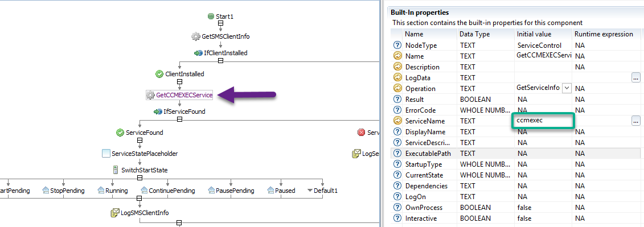Click the ellipsis button for LogData
The image size is (644, 227).
636,77
